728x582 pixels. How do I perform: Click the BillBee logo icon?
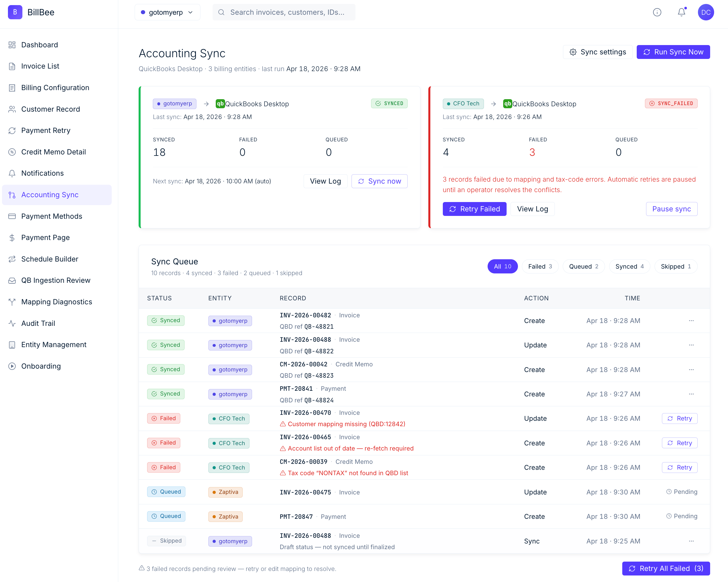[15, 12]
